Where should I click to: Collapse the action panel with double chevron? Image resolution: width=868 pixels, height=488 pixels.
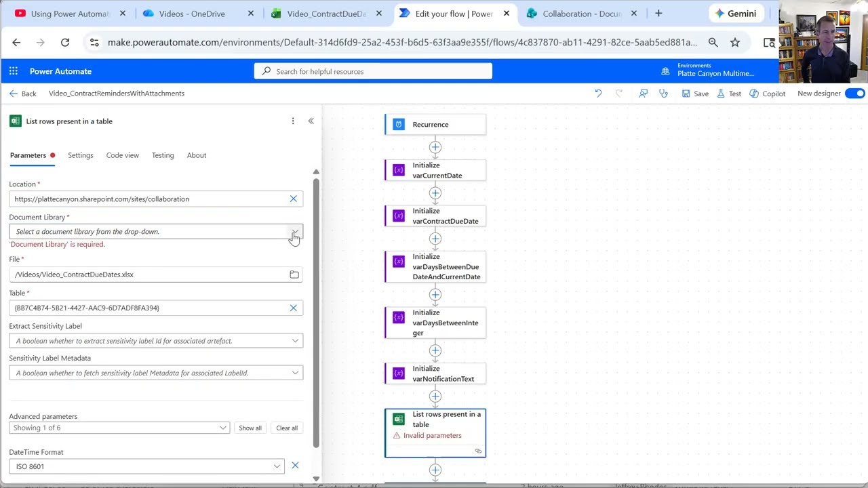[311, 121]
